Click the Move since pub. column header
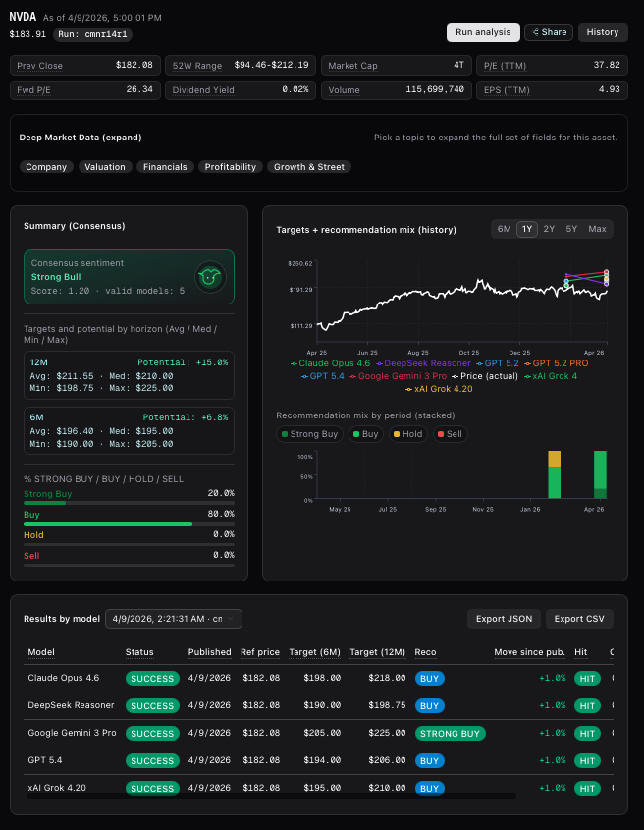 tap(530, 652)
